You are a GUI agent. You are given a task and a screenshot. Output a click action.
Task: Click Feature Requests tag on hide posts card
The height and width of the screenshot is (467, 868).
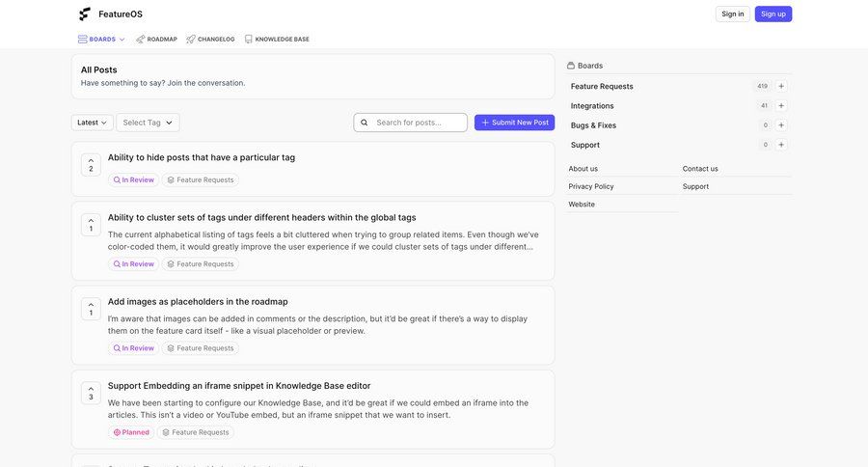[201, 180]
